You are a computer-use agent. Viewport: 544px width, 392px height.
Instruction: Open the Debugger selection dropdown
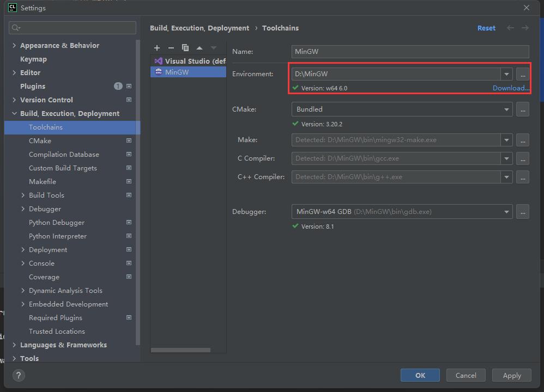[507, 211]
